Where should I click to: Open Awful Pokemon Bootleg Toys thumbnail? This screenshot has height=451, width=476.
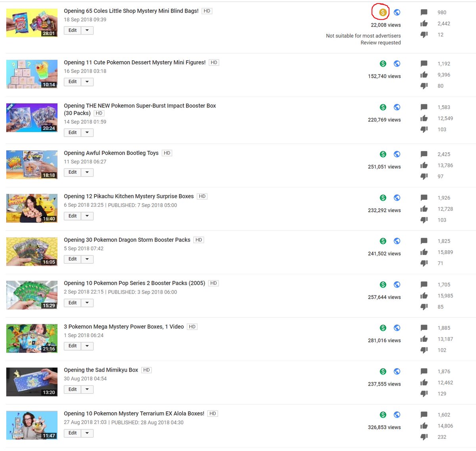[x=32, y=165]
